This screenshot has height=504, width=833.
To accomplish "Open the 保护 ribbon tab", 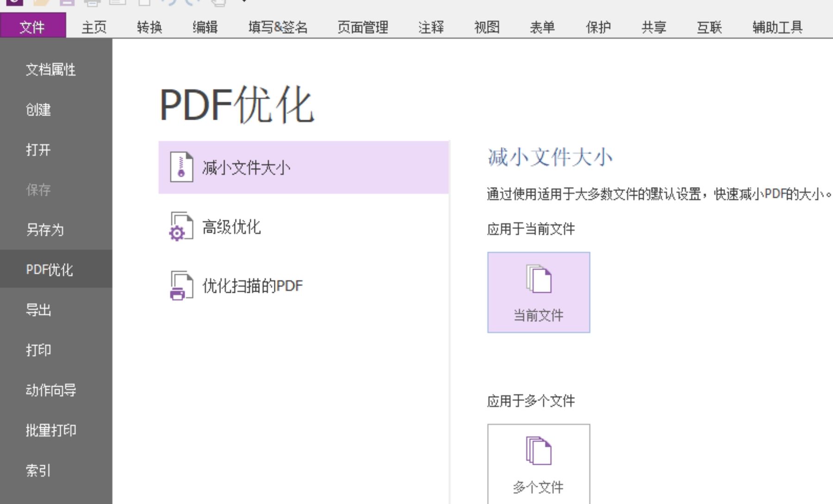I will click(599, 27).
